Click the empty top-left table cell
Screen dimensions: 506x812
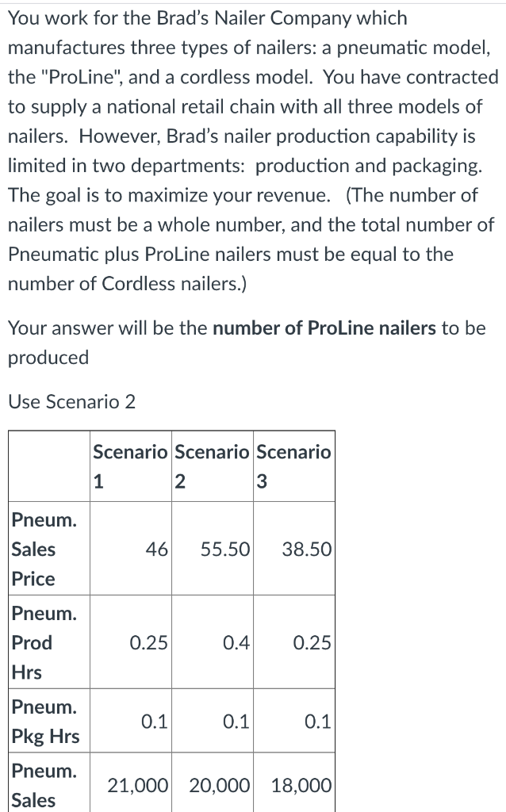tap(49, 466)
